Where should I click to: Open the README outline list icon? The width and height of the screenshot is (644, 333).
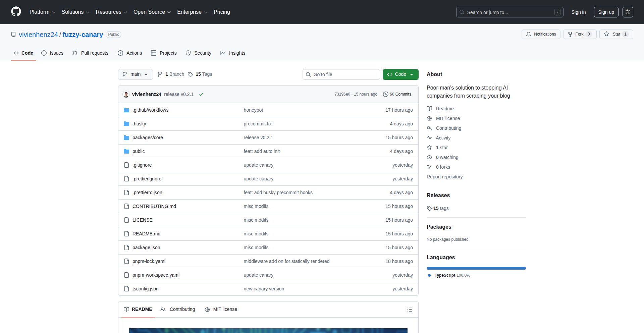(410, 310)
